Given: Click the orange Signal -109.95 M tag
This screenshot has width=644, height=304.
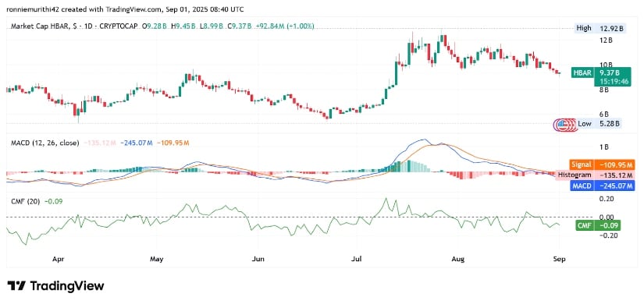Looking at the screenshot, I should [x=603, y=164].
